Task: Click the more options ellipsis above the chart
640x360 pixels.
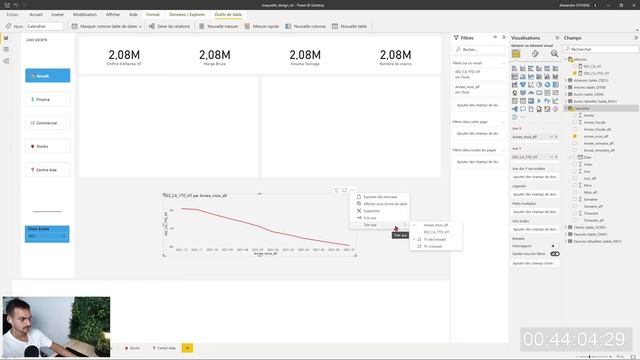Action: click(x=353, y=190)
